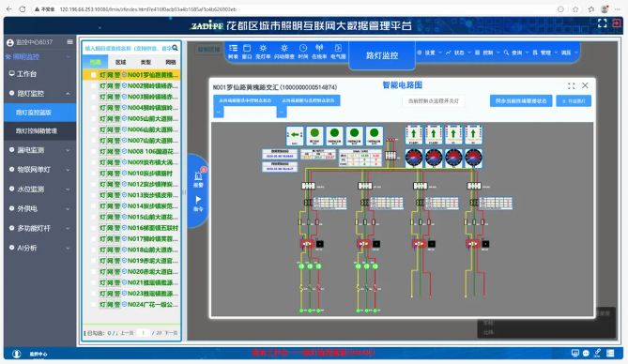Switch to the 区域 region tab
Screen dimensions: 628x364
(x=120, y=62)
